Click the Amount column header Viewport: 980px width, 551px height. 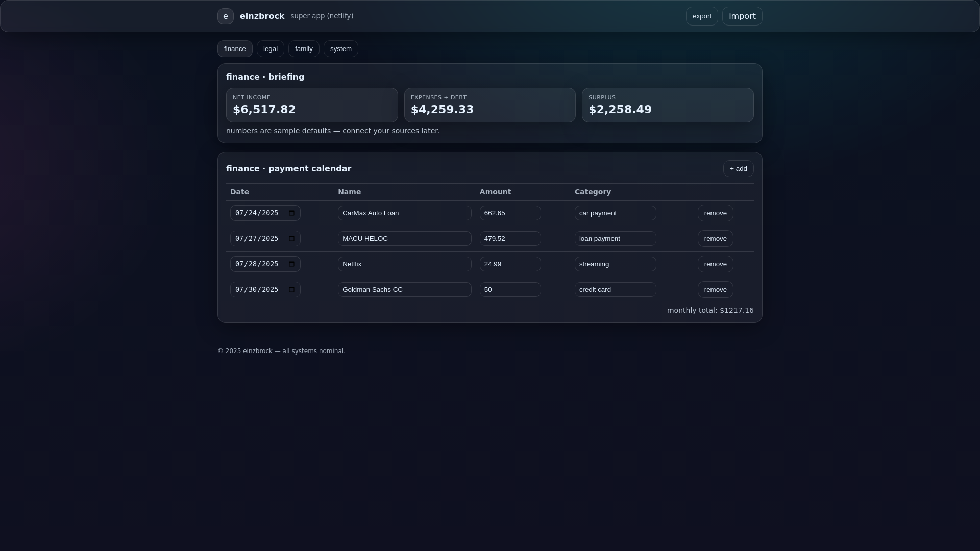click(495, 192)
